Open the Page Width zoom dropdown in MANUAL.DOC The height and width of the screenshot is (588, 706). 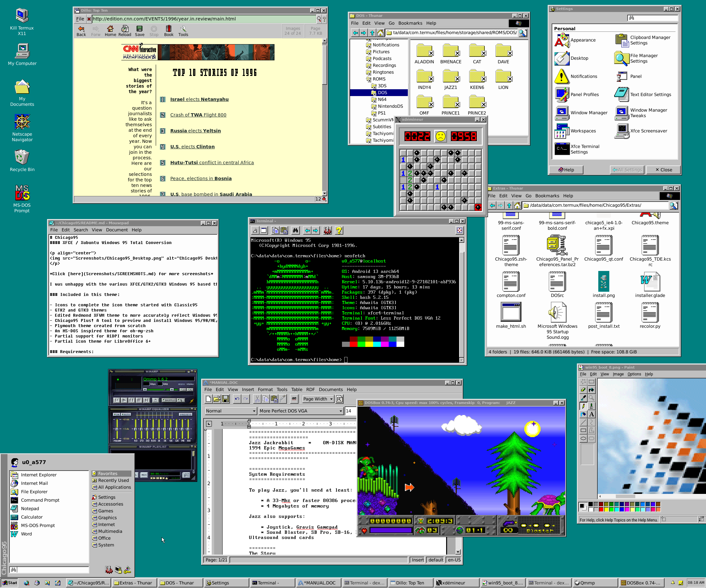[x=318, y=399]
